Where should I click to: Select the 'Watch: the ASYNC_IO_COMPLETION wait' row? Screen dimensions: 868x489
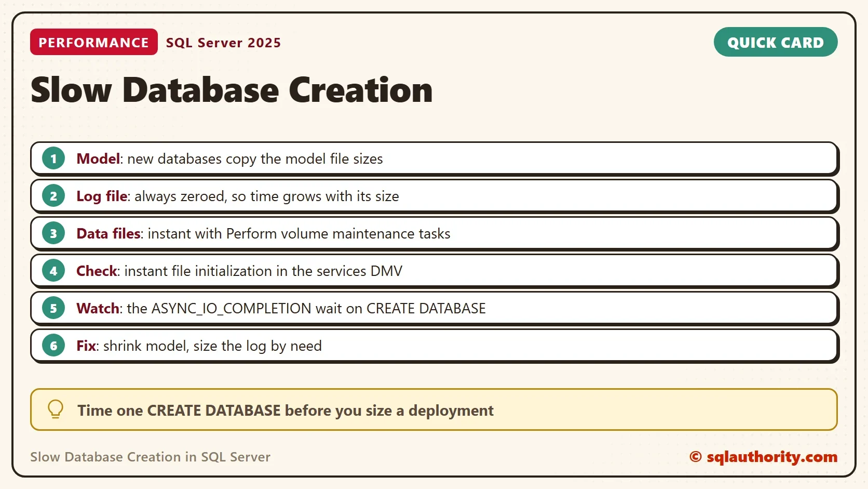click(x=435, y=308)
